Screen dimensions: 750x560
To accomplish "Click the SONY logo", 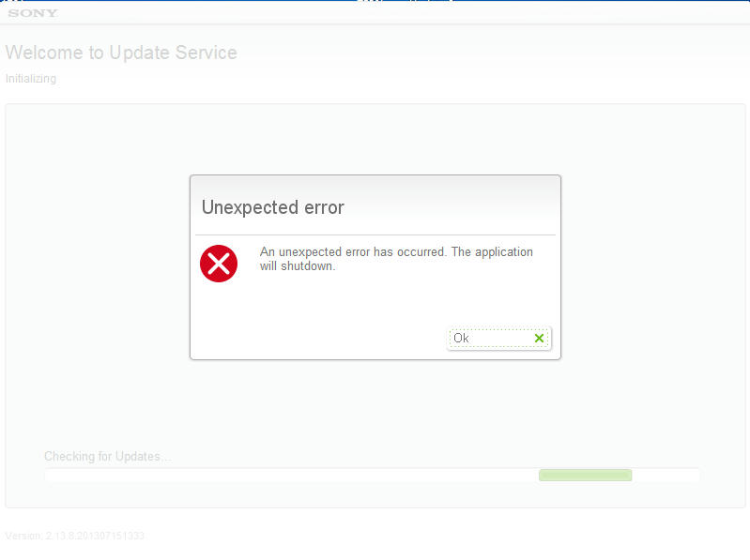I will click(x=33, y=13).
